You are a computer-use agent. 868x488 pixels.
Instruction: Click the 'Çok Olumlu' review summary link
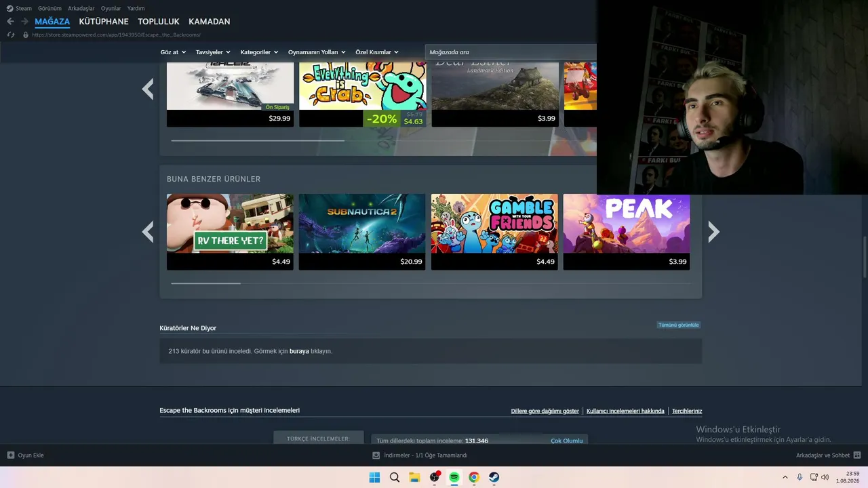tap(567, 441)
